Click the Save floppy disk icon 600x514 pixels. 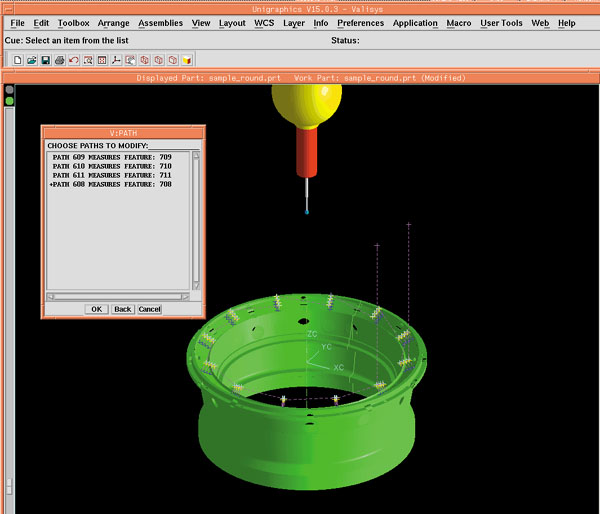click(x=46, y=60)
